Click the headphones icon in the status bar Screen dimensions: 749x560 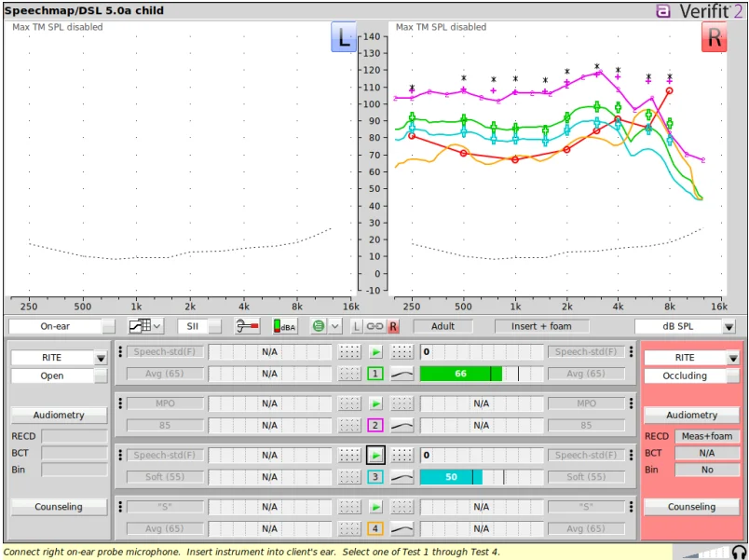point(739,552)
